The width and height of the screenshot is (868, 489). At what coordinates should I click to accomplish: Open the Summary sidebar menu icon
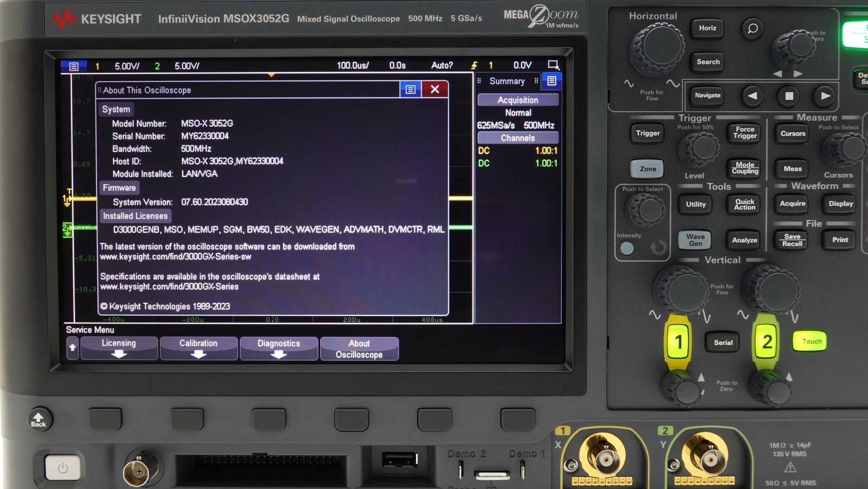point(552,81)
